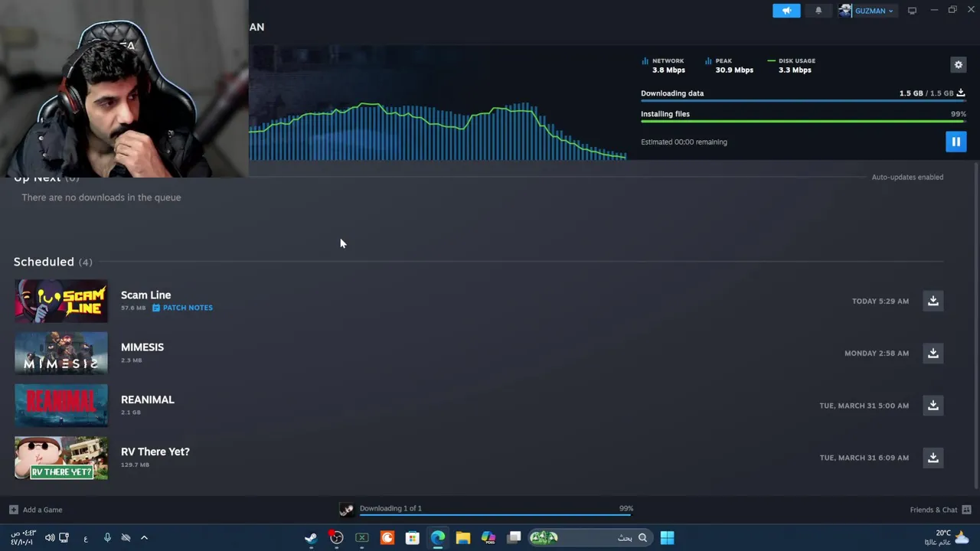Expand the system tray hidden icons chevron
The image size is (980, 551).
click(144, 538)
